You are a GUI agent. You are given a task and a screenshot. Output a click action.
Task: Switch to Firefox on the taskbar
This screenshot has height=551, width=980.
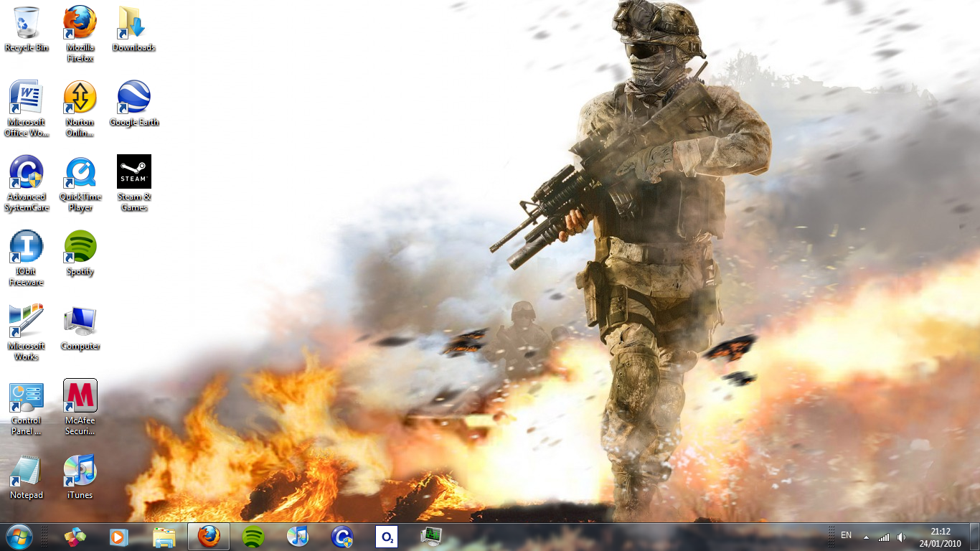pos(209,537)
